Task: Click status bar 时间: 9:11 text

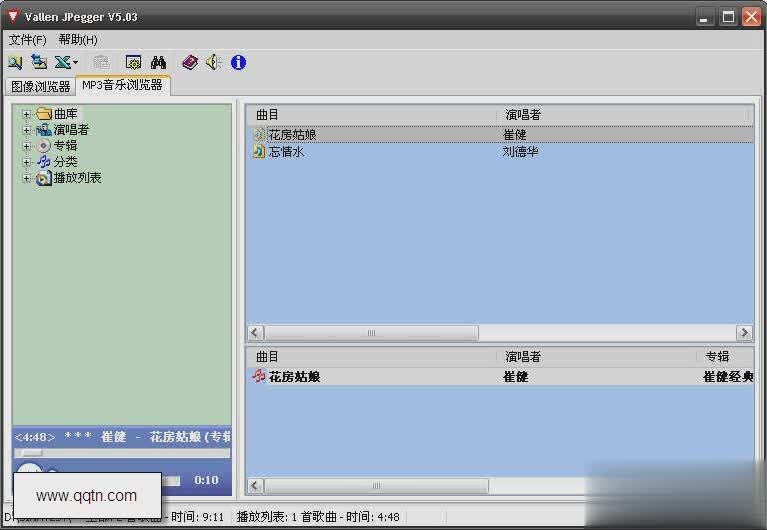Action: pos(198,517)
